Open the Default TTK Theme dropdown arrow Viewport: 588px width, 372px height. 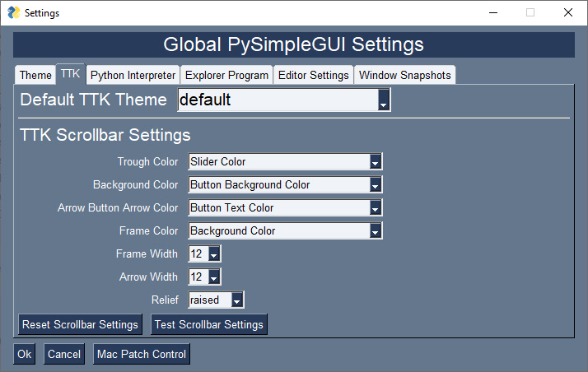pyautogui.click(x=383, y=100)
